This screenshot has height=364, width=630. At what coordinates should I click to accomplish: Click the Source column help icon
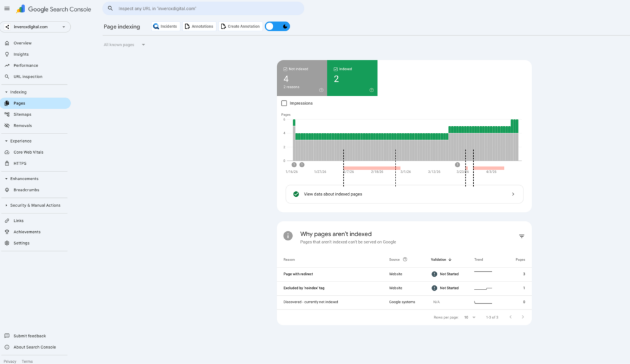pos(405,259)
